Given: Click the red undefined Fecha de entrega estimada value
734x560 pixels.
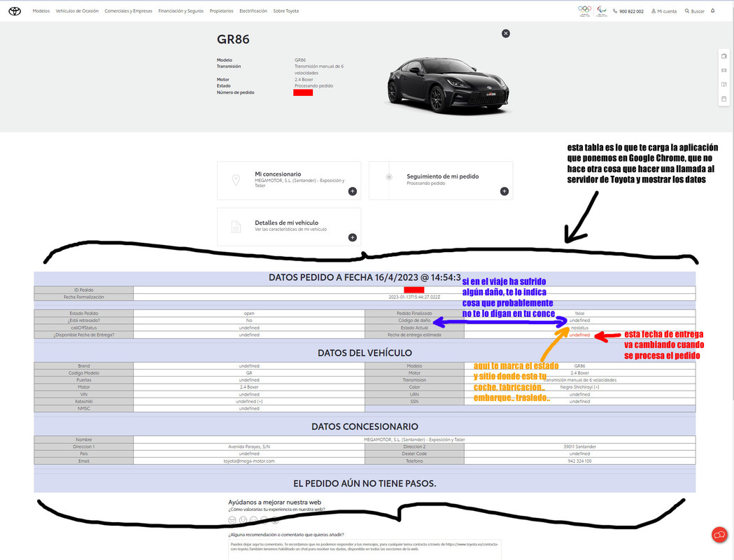Looking at the screenshot, I should coord(579,335).
